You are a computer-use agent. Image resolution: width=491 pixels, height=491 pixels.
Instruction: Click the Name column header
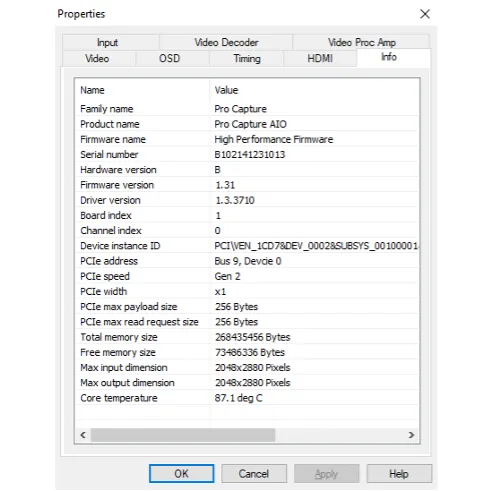[143, 90]
